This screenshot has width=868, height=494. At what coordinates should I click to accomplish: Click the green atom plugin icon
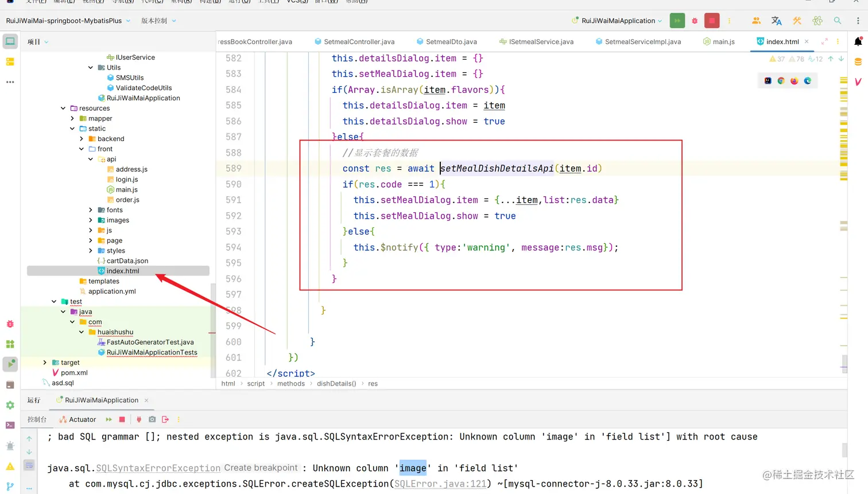[817, 21]
